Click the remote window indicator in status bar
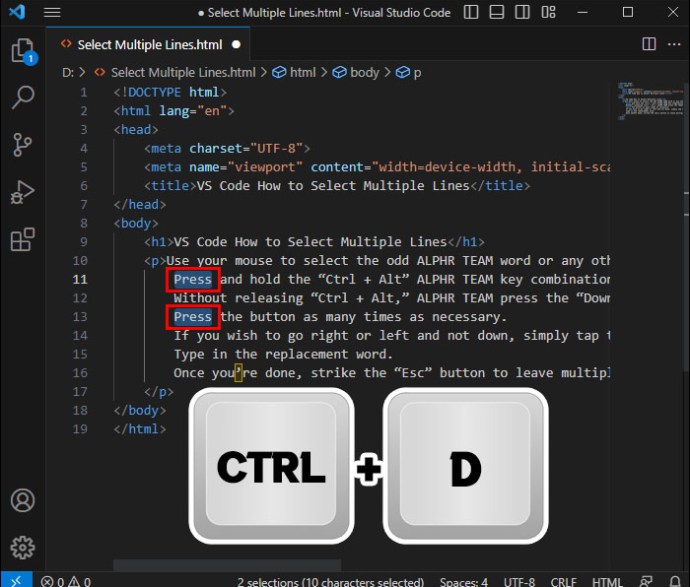 tap(13, 581)
